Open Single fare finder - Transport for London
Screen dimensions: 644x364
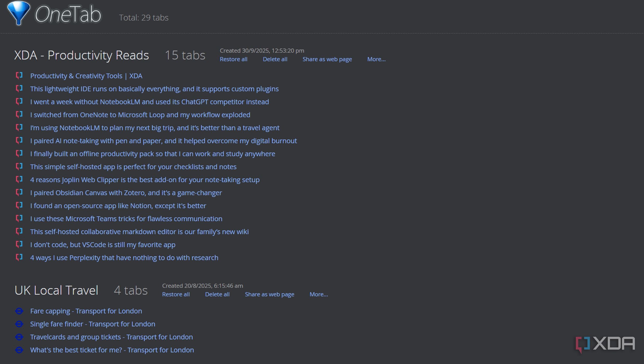[x=92, y=324]
